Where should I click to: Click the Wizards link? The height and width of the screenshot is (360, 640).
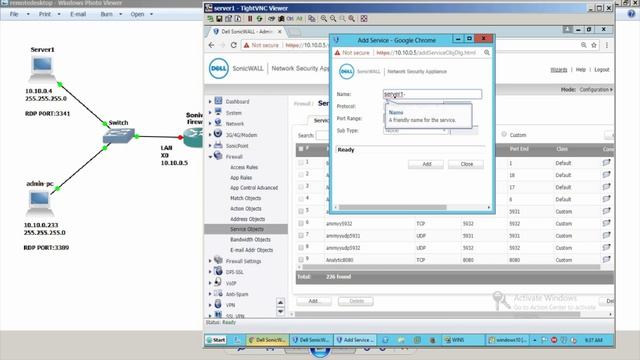pyautogui.click(x=559, y=70)
